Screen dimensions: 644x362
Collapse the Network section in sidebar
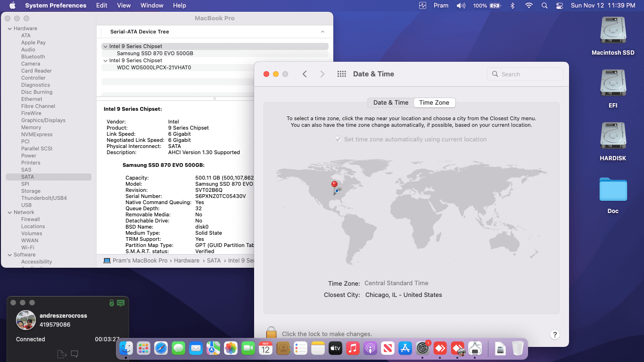(10, 213)
